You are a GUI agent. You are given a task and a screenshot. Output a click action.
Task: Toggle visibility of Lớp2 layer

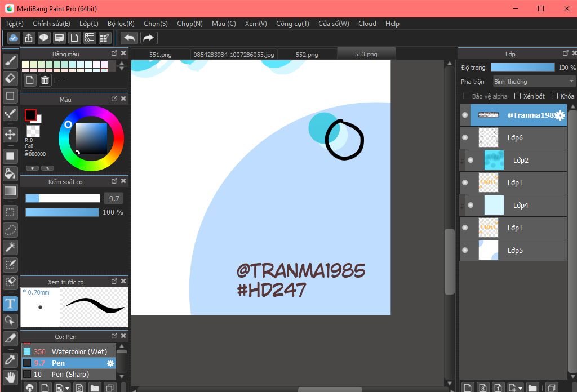coord(471,160)
